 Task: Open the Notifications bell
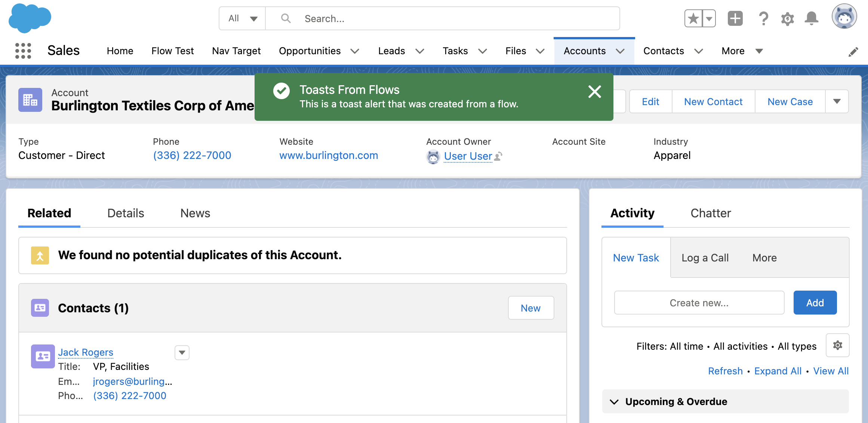tap(812, 18)
